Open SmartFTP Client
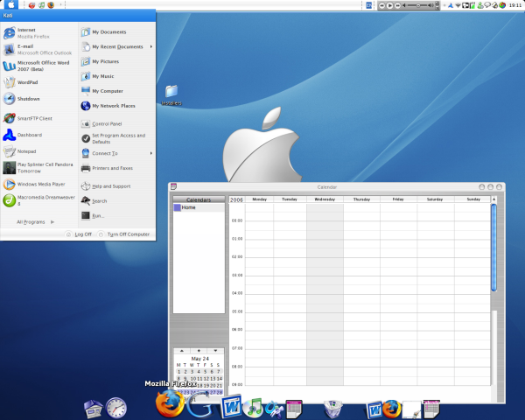Image resolution: width=525 pixels, height=420 pixels. pos(39,118)
